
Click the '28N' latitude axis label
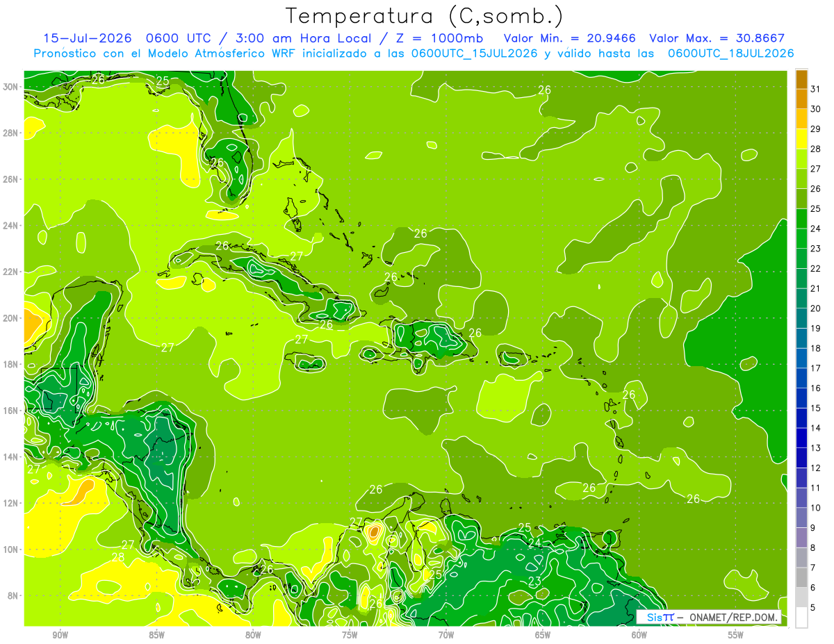click(x=12, y=133)
